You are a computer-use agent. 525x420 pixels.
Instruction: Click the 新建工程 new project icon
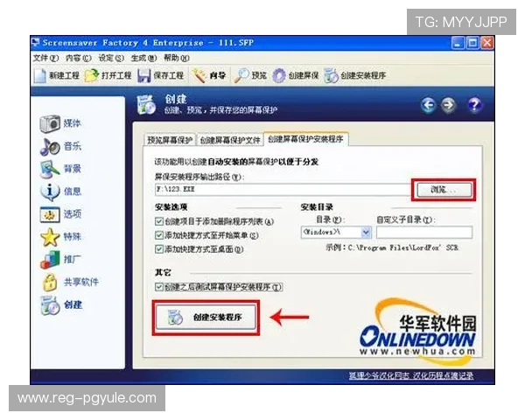40,76
